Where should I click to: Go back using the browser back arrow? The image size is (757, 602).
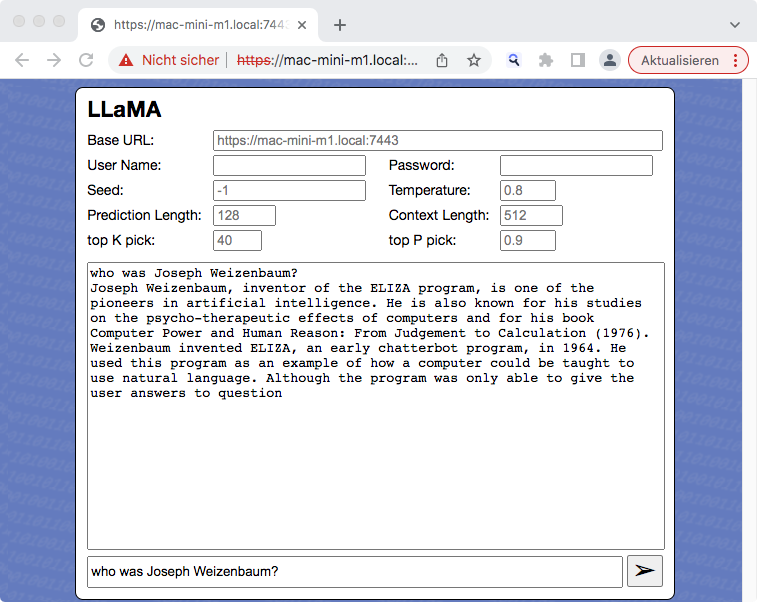tap(22, 60)
